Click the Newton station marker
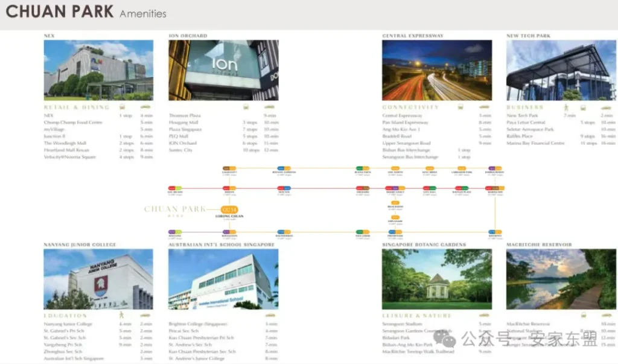Viewport: 618px width, 364px height. pos(284,188)
